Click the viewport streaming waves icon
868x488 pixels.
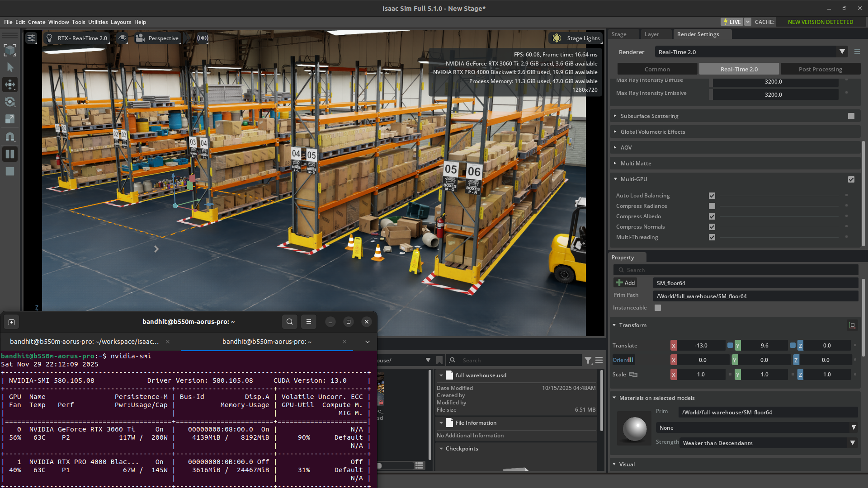point(203,38)
